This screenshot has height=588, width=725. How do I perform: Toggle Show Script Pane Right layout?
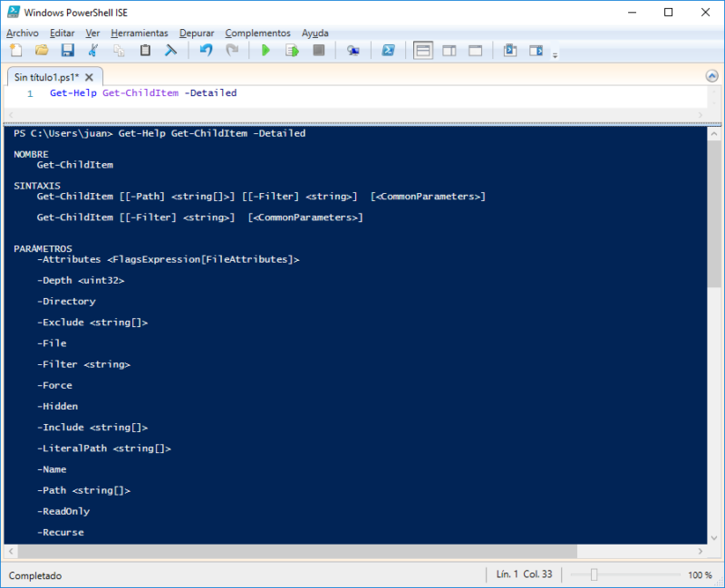pyautogui.click(x=449, y=50)
